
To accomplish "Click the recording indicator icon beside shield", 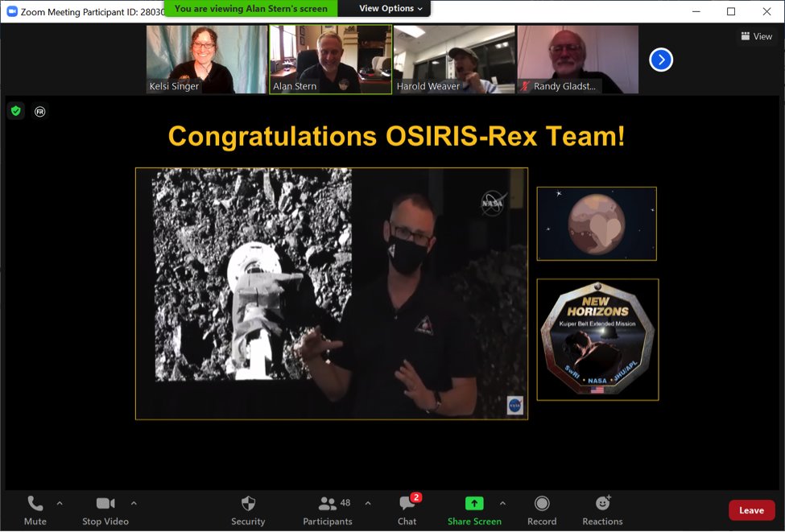I will click(x=40, y=112).
